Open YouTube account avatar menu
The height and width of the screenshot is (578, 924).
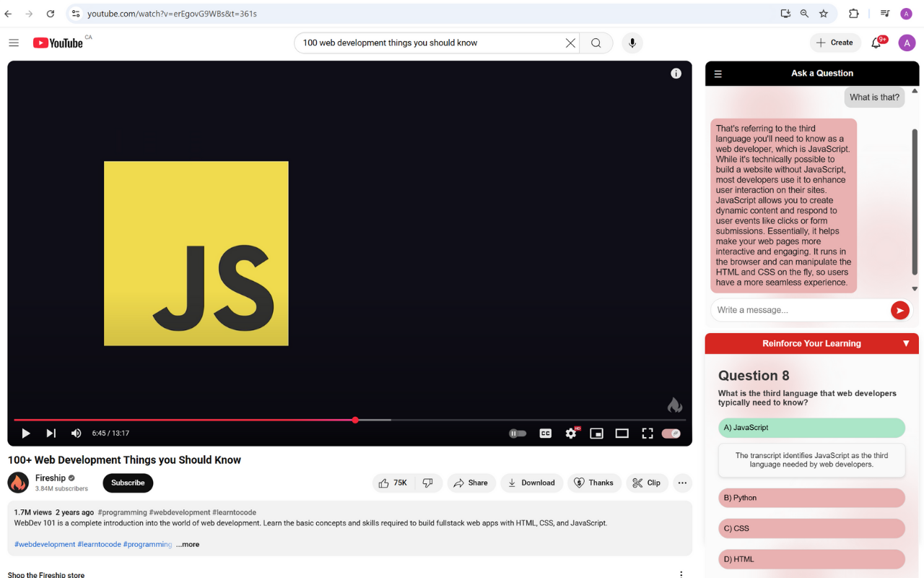(x=907, y=43)
